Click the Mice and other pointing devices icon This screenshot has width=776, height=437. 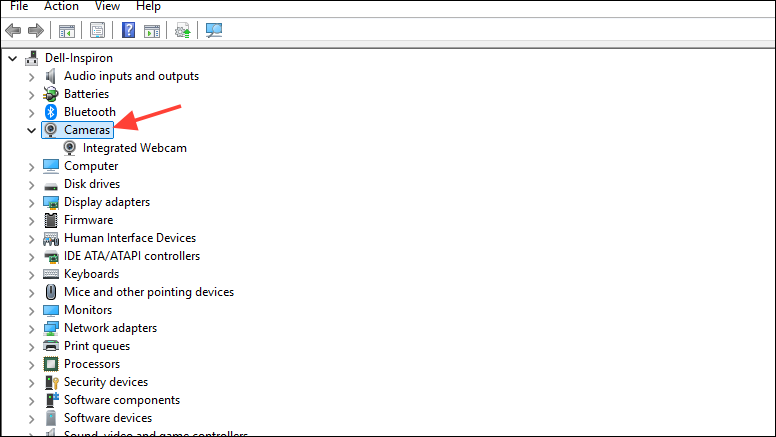pyautogui.click(x=50, y=292)
